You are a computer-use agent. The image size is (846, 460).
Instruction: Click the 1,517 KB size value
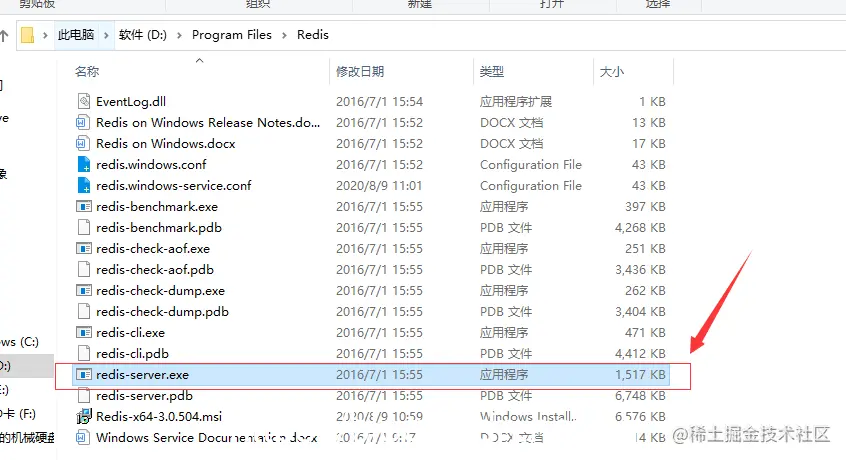pos(640,375)
